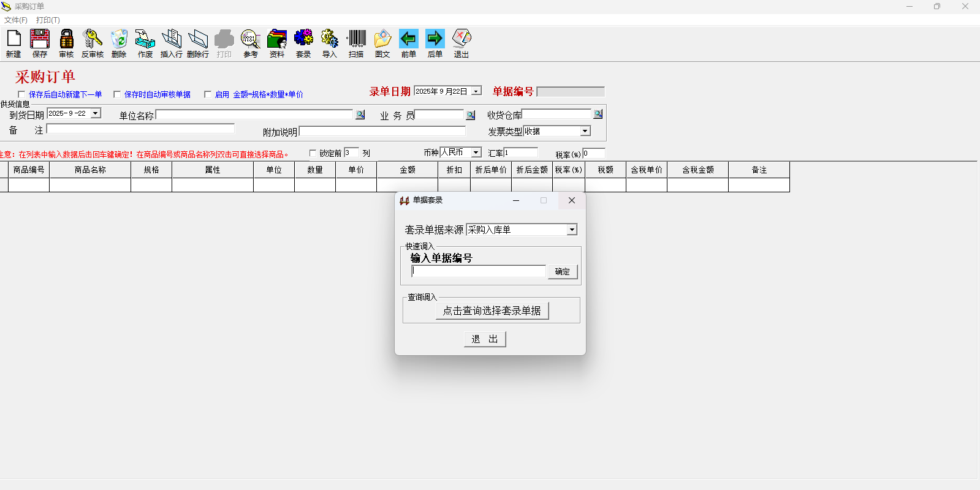
Task: Expand the 币种 currency dropdown
Action: tap(476, 153)
